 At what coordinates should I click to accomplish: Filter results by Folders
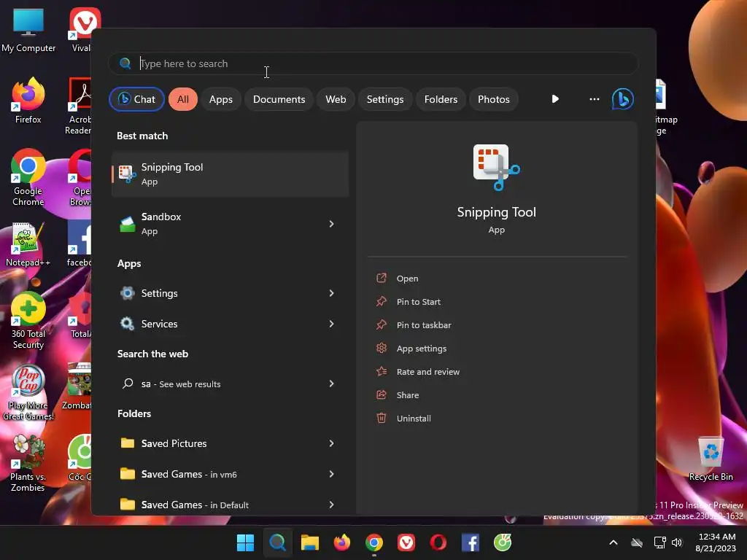pyautogui.click(x=441, y=99)
